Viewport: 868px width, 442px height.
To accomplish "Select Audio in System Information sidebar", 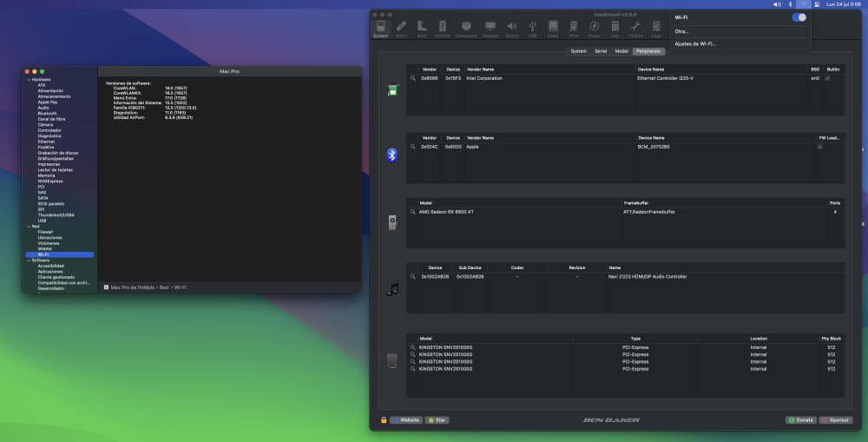I will [43, 108].
